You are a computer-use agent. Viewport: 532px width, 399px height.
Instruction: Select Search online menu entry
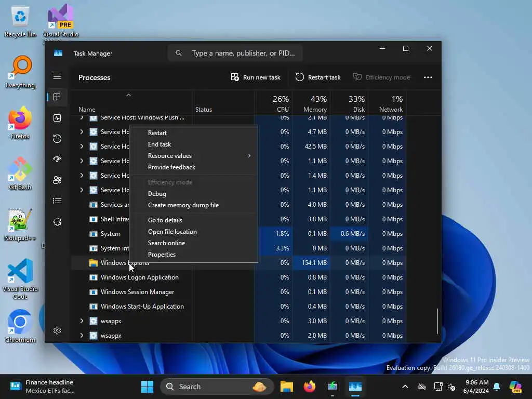tap(193, 243)
